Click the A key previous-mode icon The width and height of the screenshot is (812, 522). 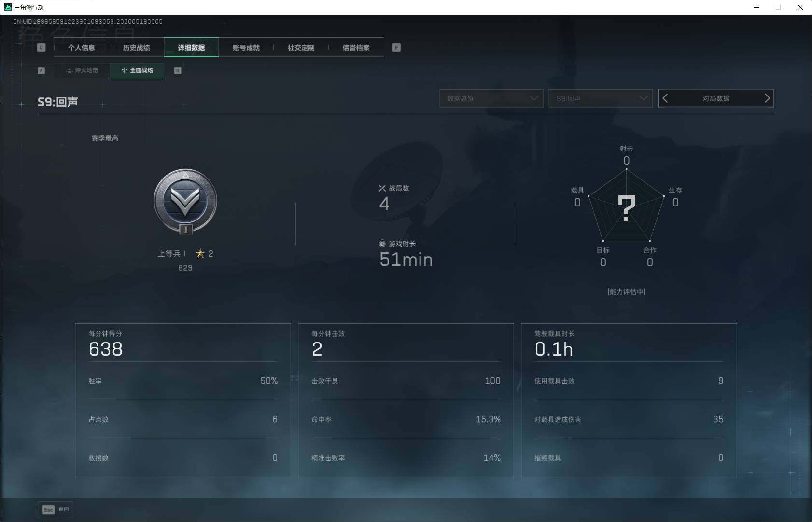point(41,70)
